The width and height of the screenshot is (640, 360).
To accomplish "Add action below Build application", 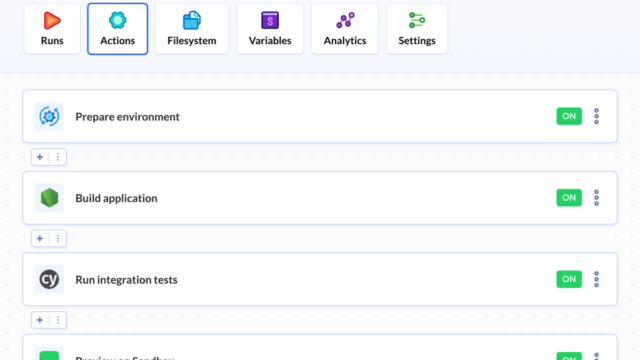I will point(40,239).
